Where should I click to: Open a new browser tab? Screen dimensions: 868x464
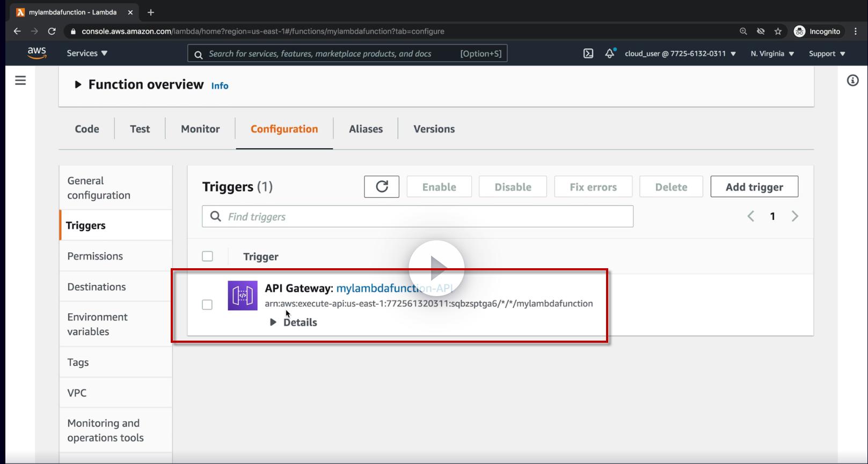(x=151, y=12)
